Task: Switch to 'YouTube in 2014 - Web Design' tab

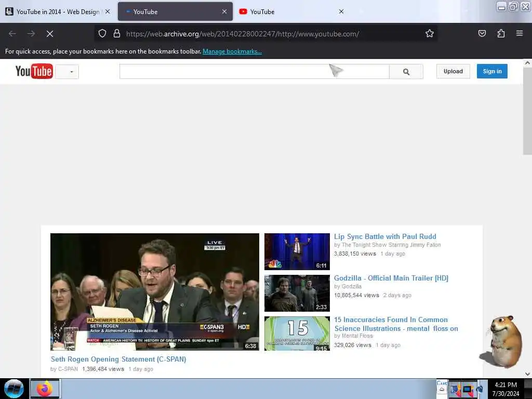Action: pos(58,11)
